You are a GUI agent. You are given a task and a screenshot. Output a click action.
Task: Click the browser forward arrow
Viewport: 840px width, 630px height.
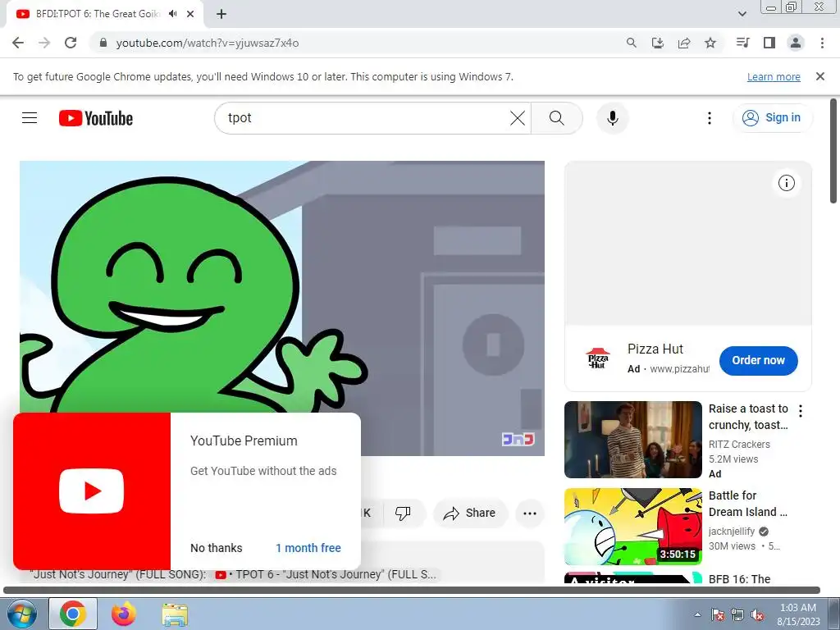tap(44, 43)
